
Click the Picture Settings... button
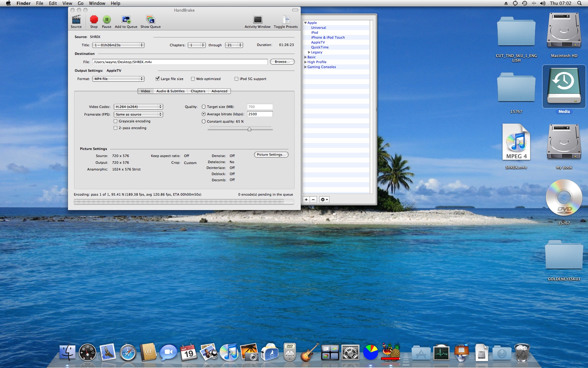pos(271,155)
